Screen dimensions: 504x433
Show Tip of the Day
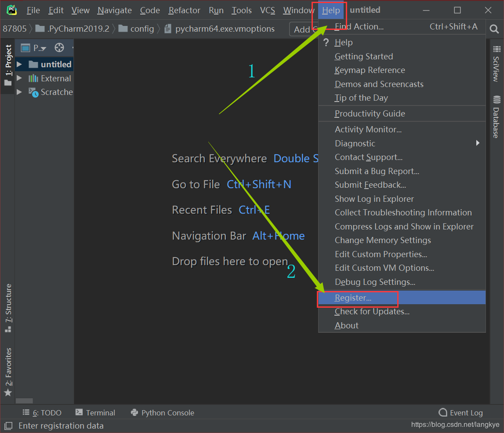402,98
